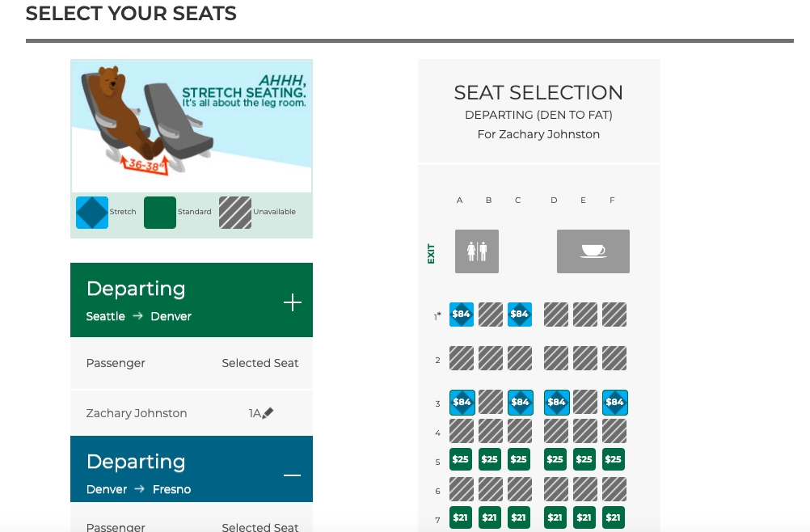Select $84 stretch seat 1A
Image resolution: width=810 pixels, height=532 pixels.
pos(461,315)
